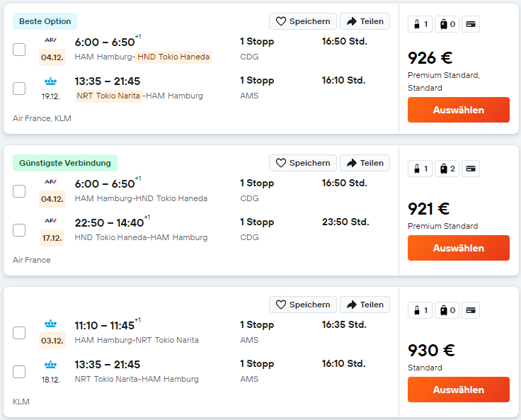Image resolution: width=521 pixels, height=420 pixels.
Task: Click the Air France logo of the 22:50 return flight
Action: [x=51, y=221]
